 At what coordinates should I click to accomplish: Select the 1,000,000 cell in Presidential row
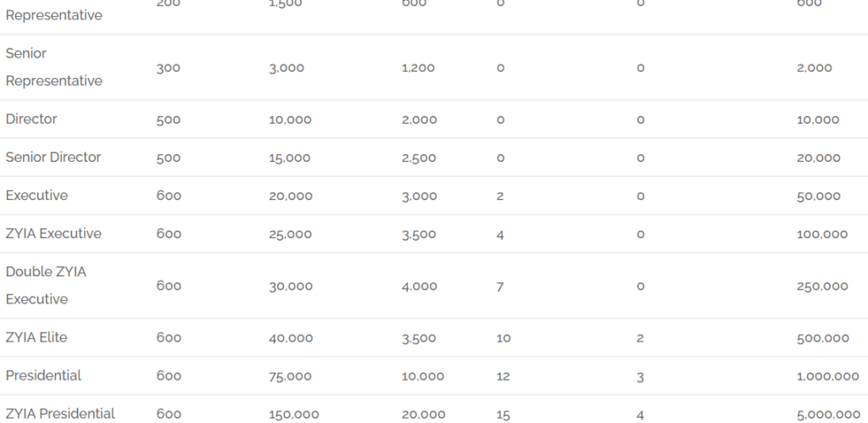tap(827, 376)
